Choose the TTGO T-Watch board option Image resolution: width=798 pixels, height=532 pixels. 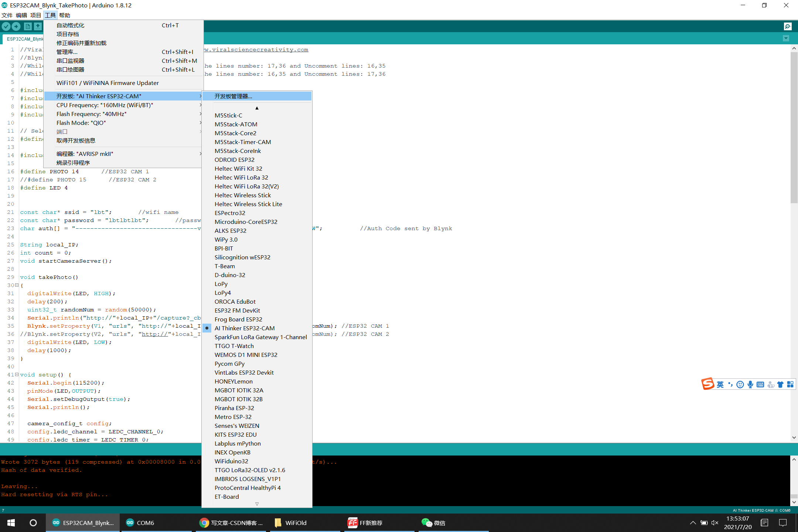point(234,346)
